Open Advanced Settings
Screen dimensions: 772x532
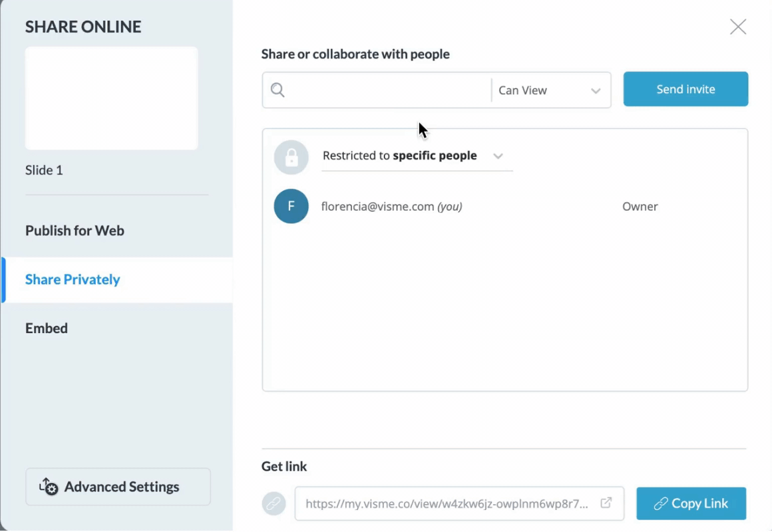click(x=117, y=487)
